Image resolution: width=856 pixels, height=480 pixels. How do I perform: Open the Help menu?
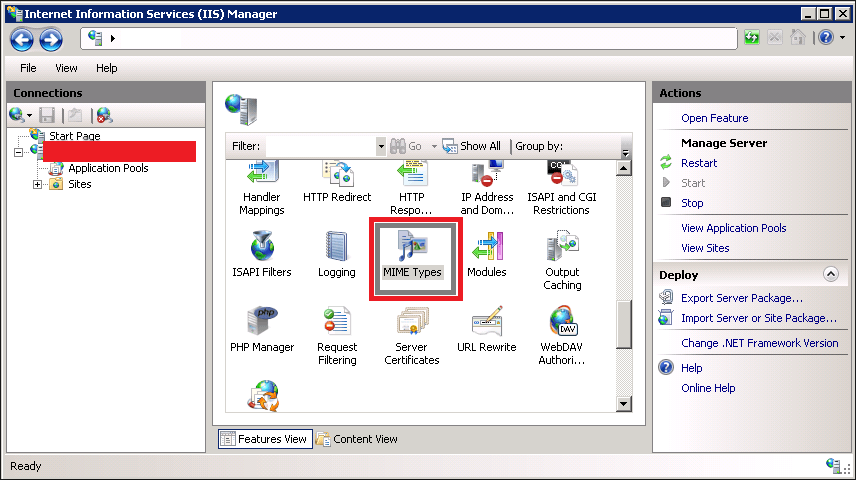click(106, 68)
